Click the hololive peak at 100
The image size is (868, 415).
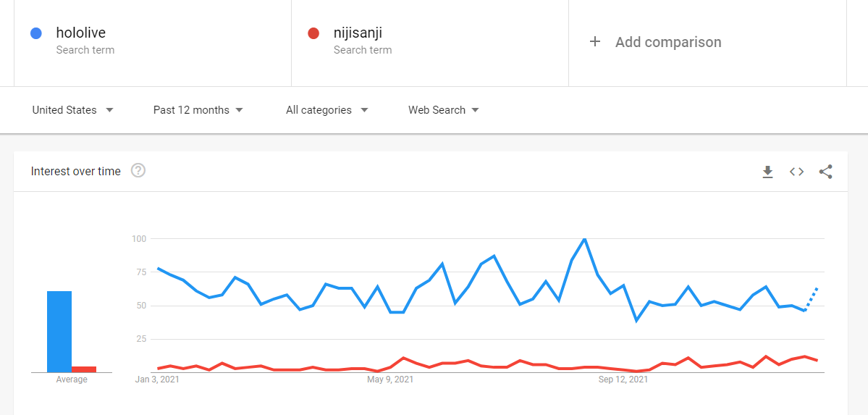pyautogui.click(x=584, y=239)
